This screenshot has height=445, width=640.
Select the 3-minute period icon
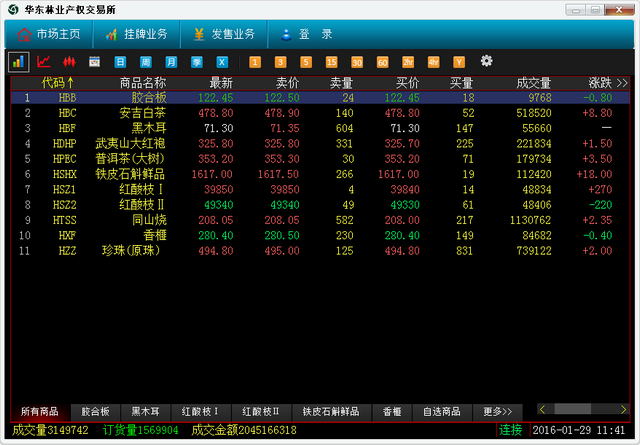tap(280, 62)
